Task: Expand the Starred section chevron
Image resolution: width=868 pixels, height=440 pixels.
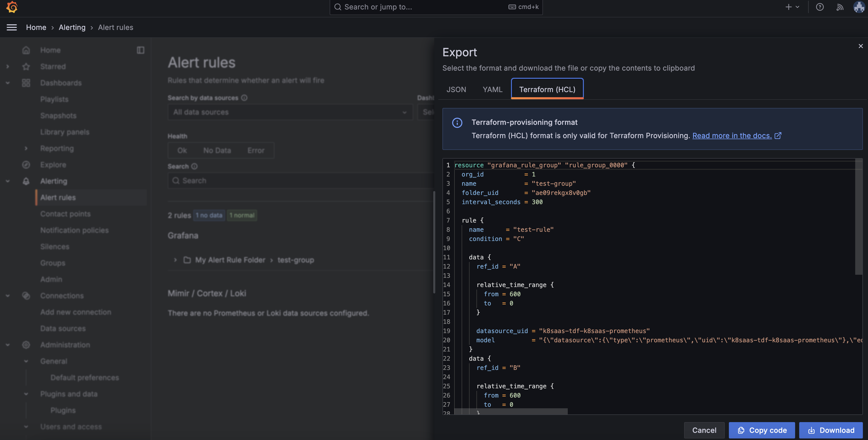Action: tap(7, 67)
